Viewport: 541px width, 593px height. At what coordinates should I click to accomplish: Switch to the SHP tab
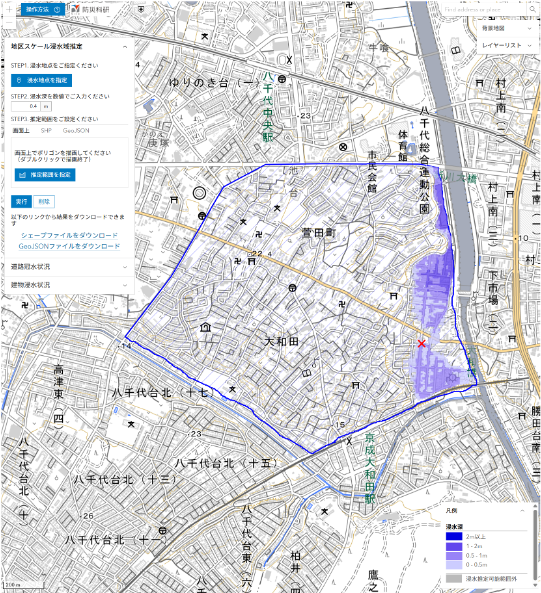(x=46, y=130)
